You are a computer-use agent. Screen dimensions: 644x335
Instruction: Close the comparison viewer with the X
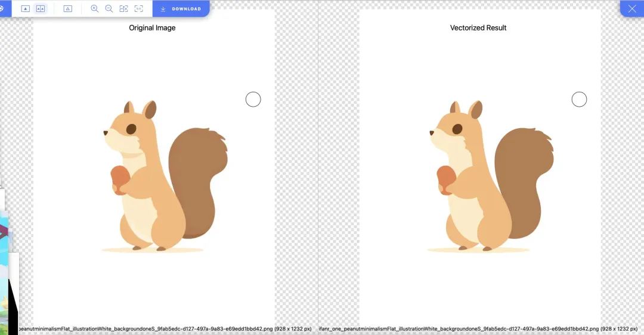point(632,8)
